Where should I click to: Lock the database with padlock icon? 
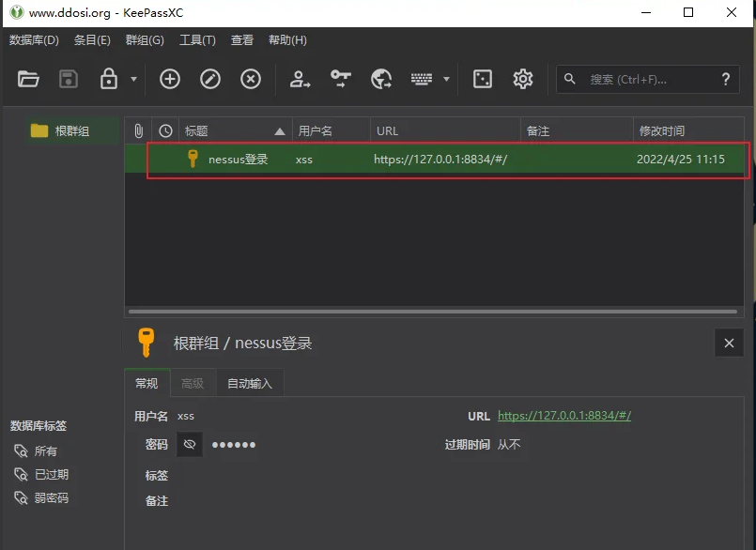(109, 79)
